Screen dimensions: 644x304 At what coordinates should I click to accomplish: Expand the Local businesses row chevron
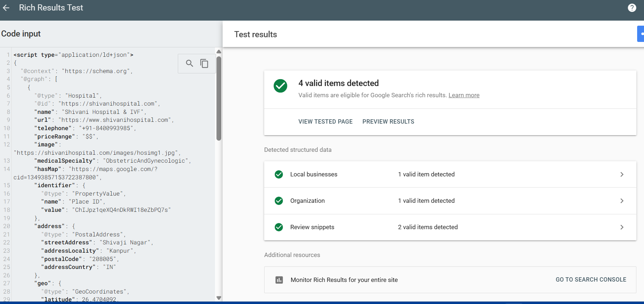tap(622, 174)
